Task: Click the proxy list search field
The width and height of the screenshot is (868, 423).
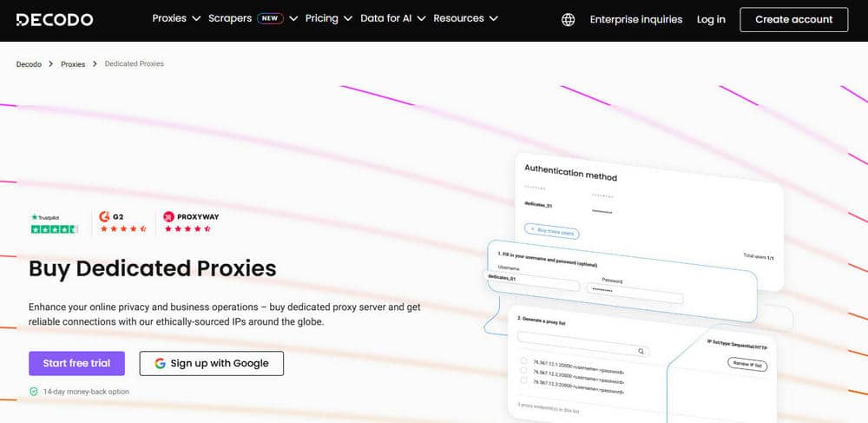Action: [583, 344]
